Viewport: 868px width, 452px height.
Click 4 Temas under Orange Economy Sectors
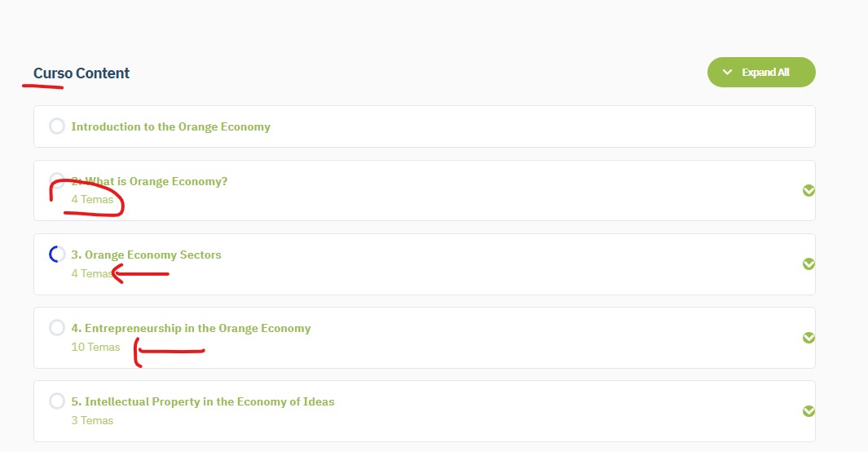(92, 273)
